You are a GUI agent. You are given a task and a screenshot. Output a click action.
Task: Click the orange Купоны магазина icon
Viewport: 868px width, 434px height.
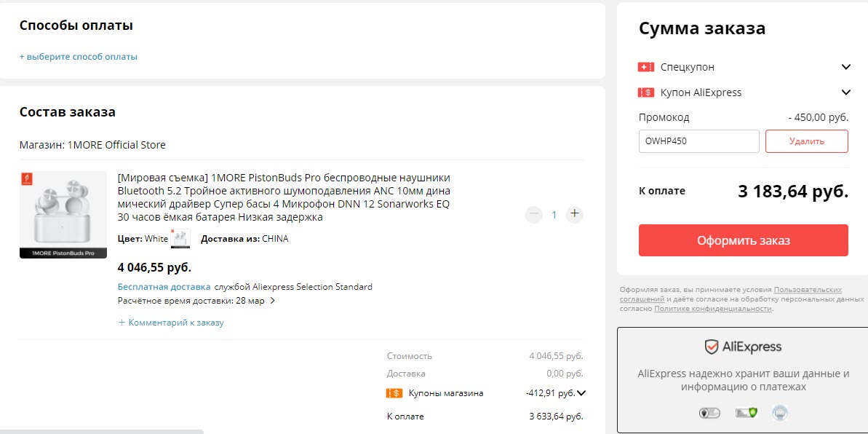coord(394,393)
